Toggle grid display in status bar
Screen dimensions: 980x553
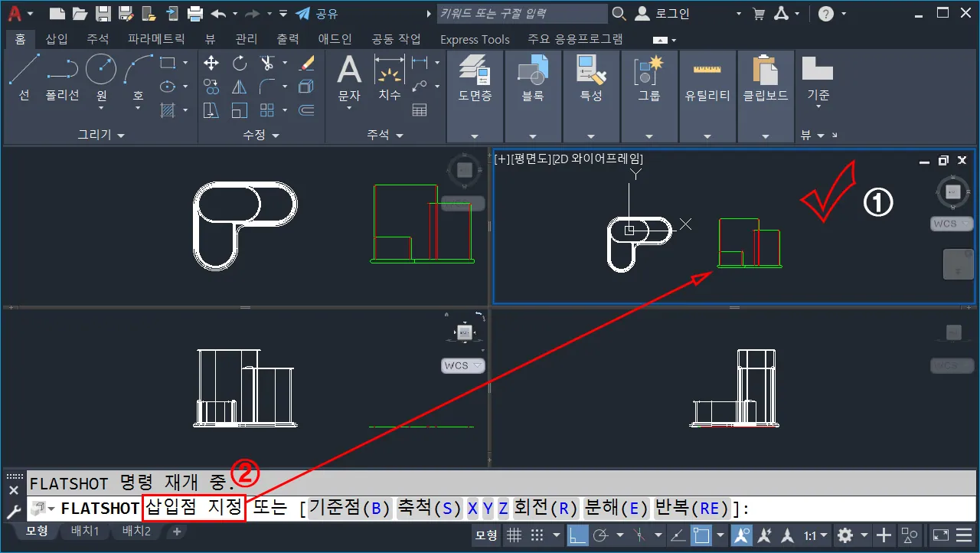pyautogui.click(x=514, y=535)
